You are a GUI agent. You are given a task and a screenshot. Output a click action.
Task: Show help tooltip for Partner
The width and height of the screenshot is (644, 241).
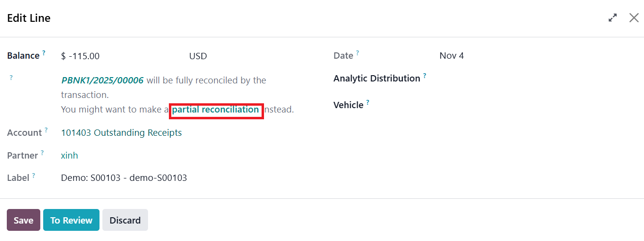(43, 153)
